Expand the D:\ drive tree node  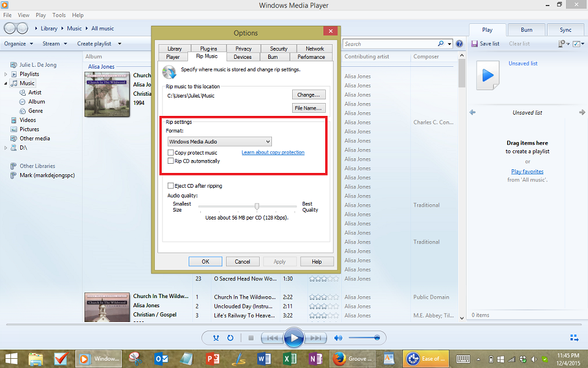(6, 148)
